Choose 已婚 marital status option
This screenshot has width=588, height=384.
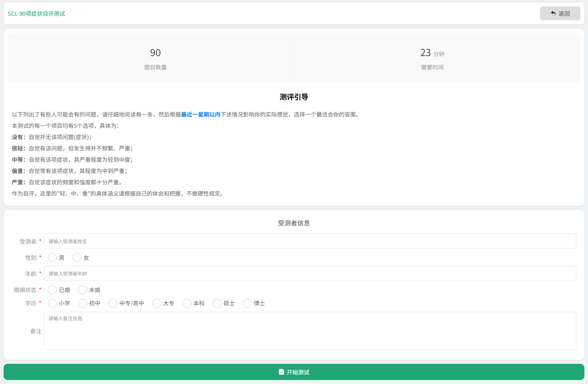52,290
